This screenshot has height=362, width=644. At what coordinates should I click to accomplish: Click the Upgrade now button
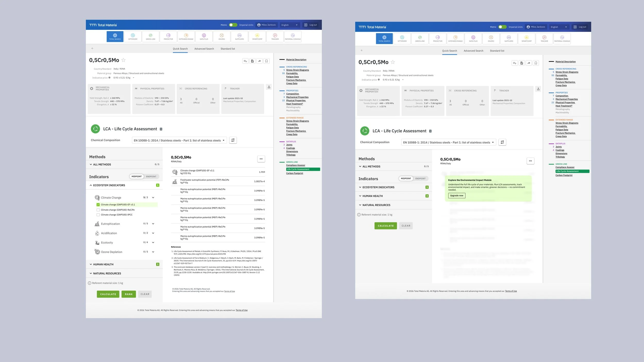point(456,196)
